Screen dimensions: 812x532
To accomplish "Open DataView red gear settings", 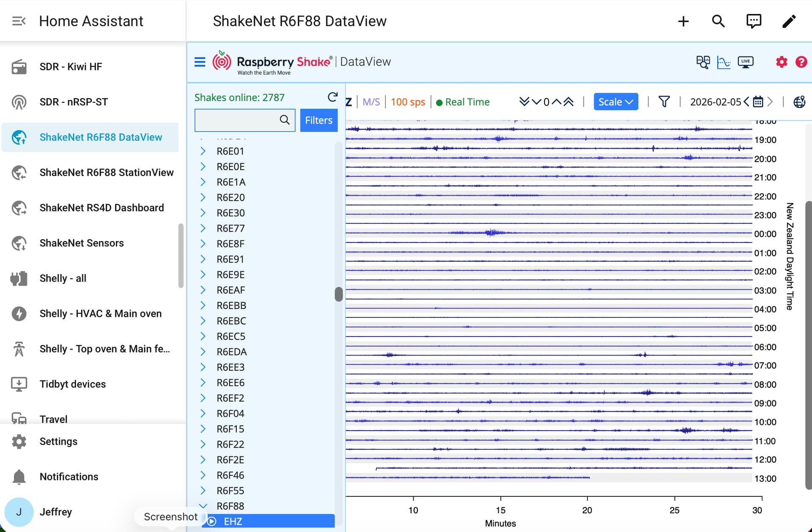I will [782, 62].
